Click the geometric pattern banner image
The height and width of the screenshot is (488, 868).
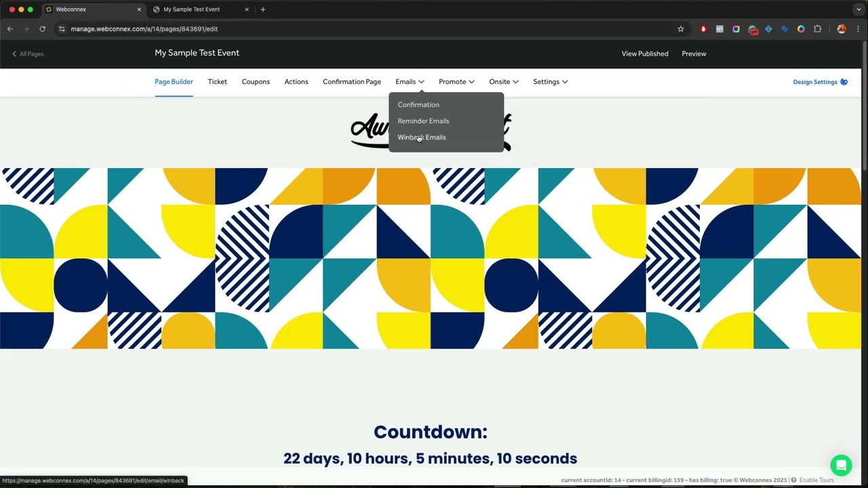[x=431, y=258]
